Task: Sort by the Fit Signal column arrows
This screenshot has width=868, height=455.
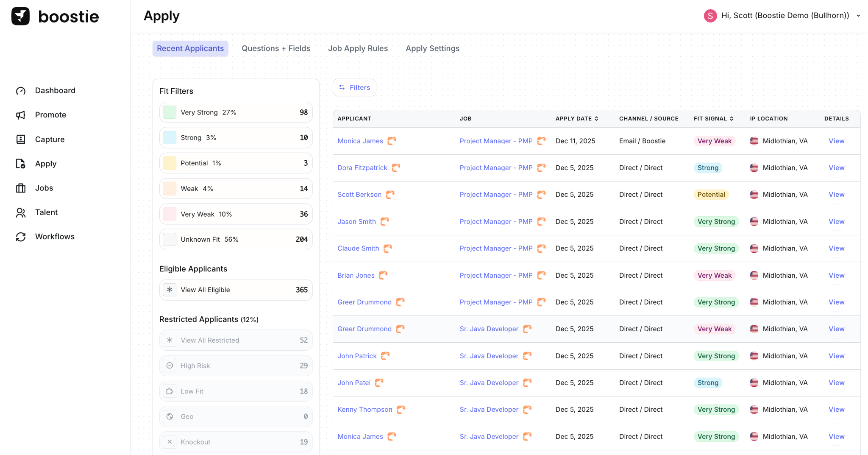Action: click(x=732, y=119)
